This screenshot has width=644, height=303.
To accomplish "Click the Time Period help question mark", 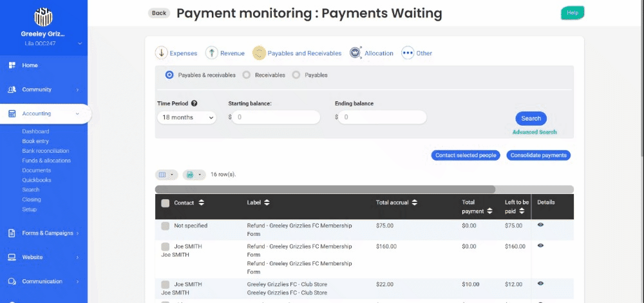I will pos(194,103).
